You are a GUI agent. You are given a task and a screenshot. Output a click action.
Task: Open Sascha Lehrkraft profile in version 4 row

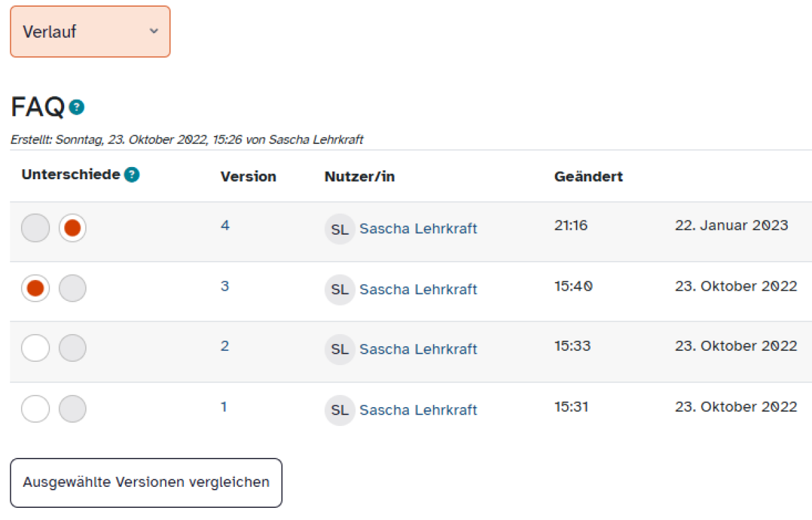click(418, 229)
